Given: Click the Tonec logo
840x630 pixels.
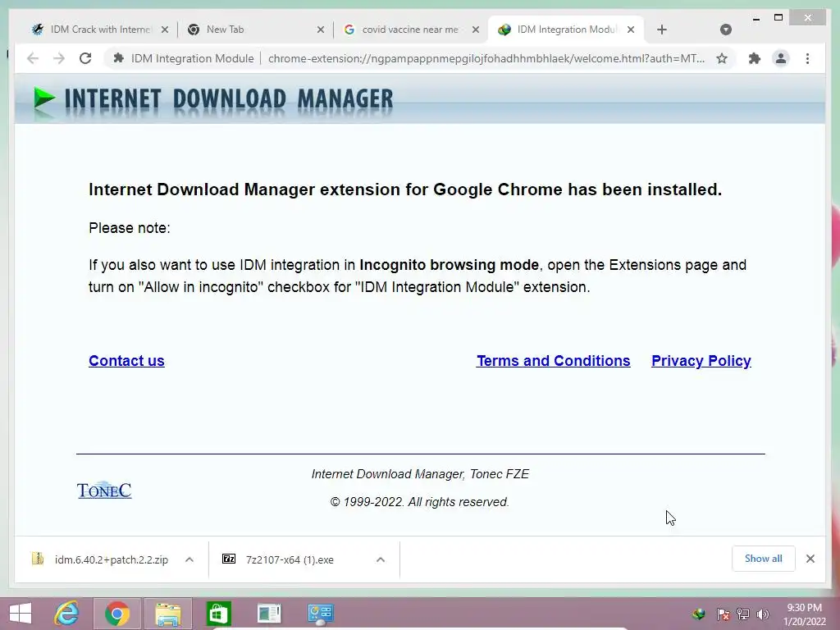Looking at the screenshot, I should coord(104,490).
